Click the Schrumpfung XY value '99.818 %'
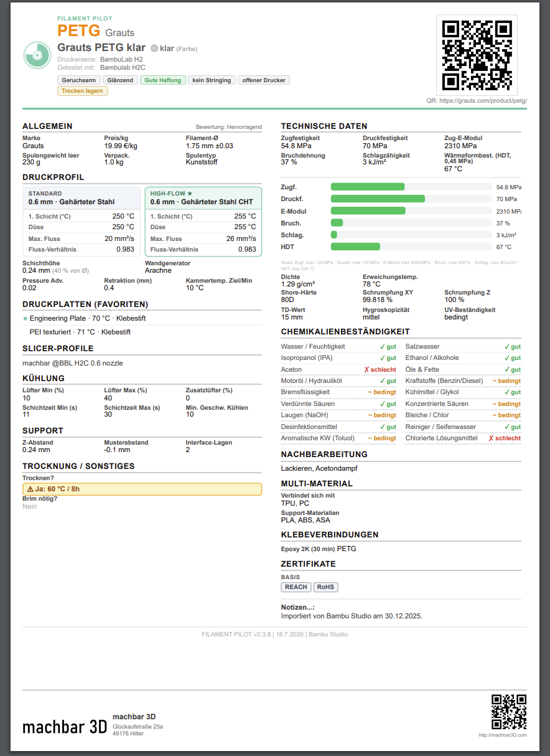550x756 pixels. click(x=378, y=300)
